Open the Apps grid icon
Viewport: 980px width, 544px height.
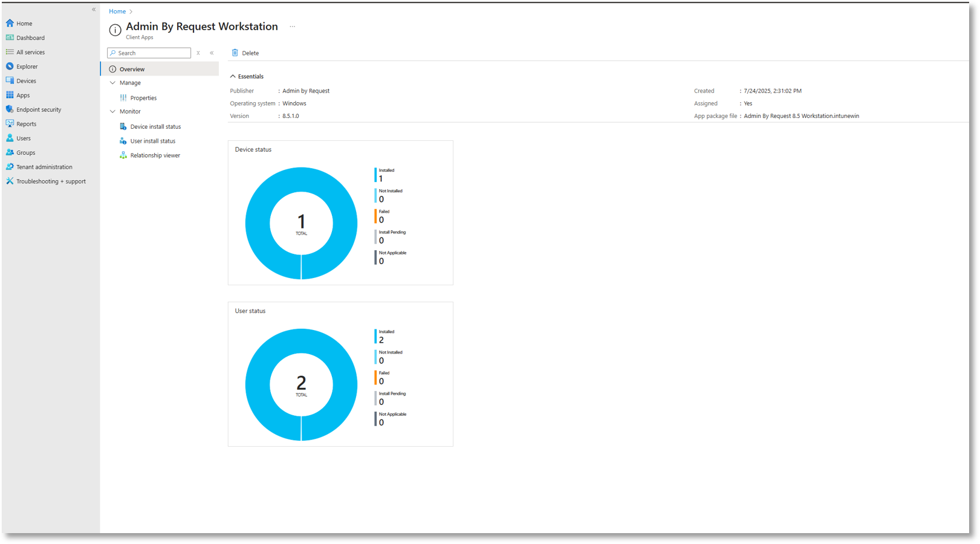pyautogui.click(x=10, y=95)
